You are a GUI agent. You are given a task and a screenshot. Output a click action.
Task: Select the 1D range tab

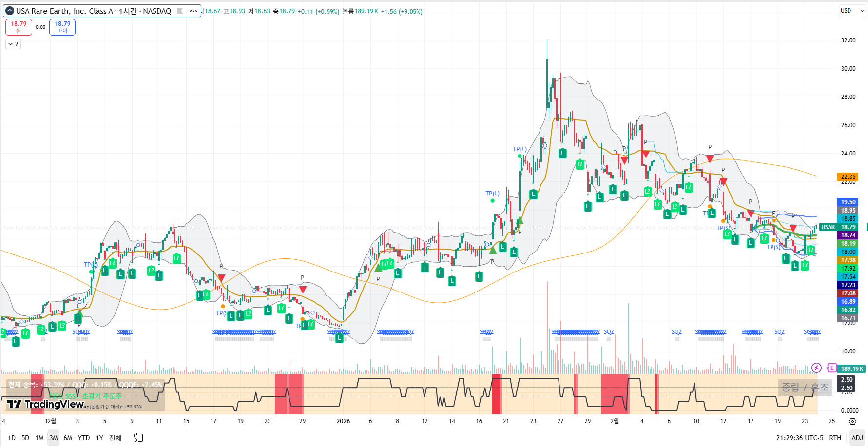tap(12, 438)
